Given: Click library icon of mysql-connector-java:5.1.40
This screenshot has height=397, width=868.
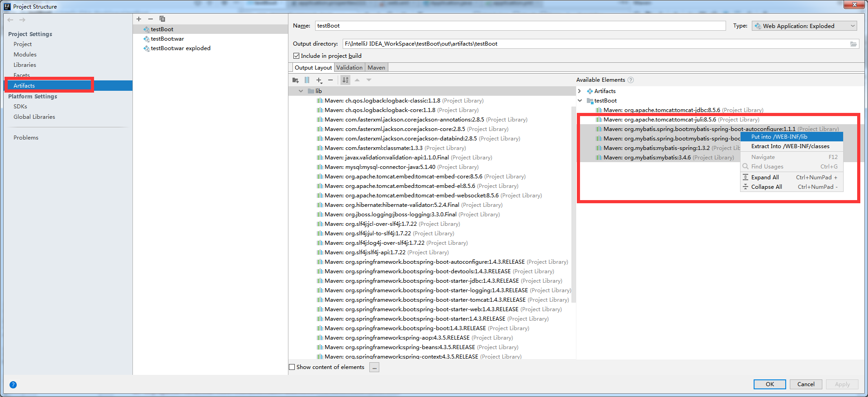Looking at the screenshot, I should coord(320,167).
